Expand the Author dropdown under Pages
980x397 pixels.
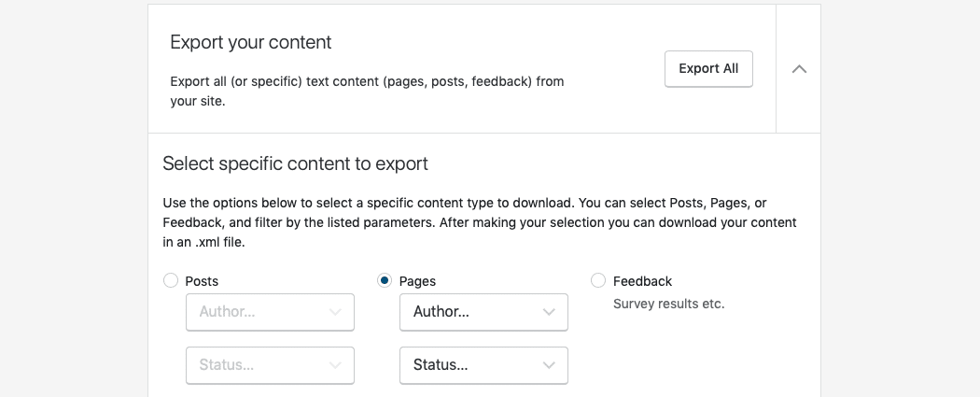point(483,312)
